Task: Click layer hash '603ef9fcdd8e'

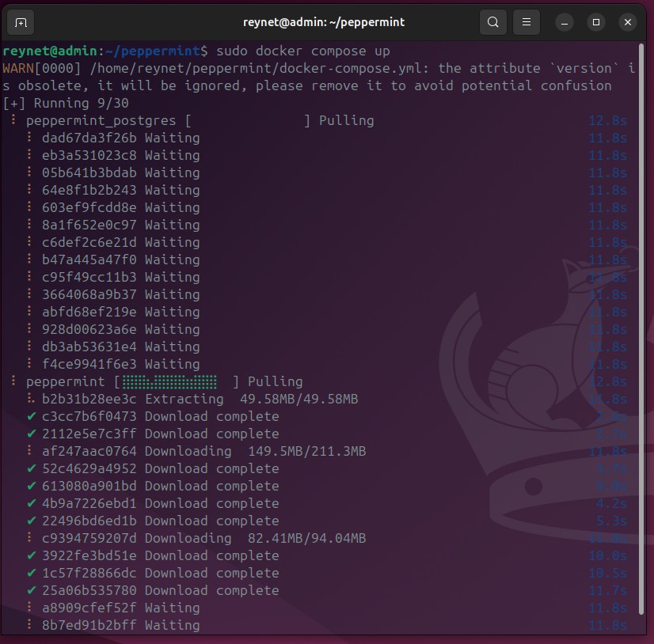Action: coord(89,207)
